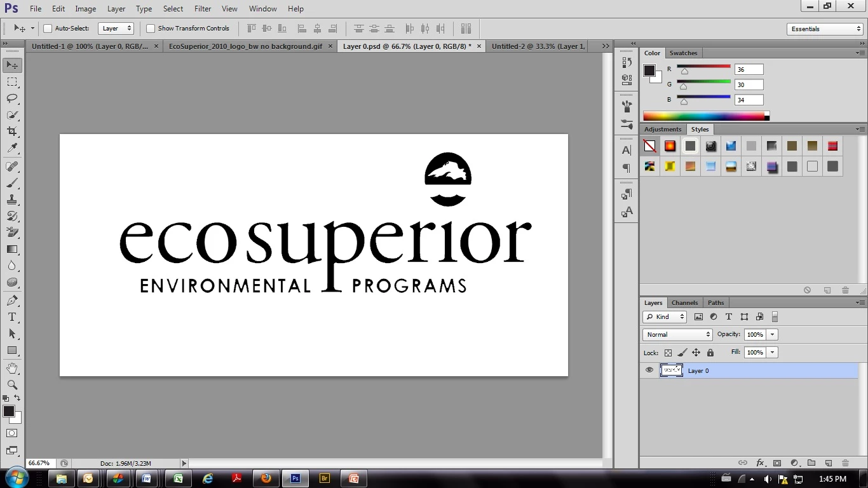Open the Fill slider dropdown
This screenshot has height=488, width=868.
click(773, 352)
